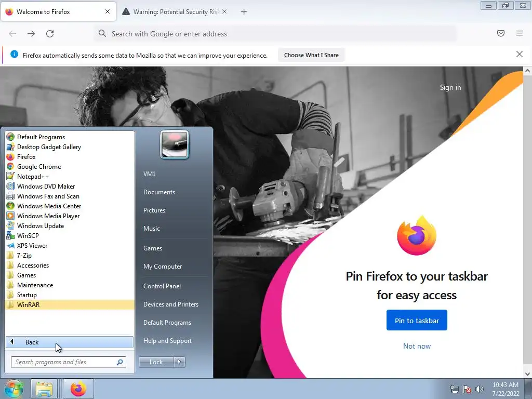
Task: Open Action Center flag icon
Action: coord(467,389)
